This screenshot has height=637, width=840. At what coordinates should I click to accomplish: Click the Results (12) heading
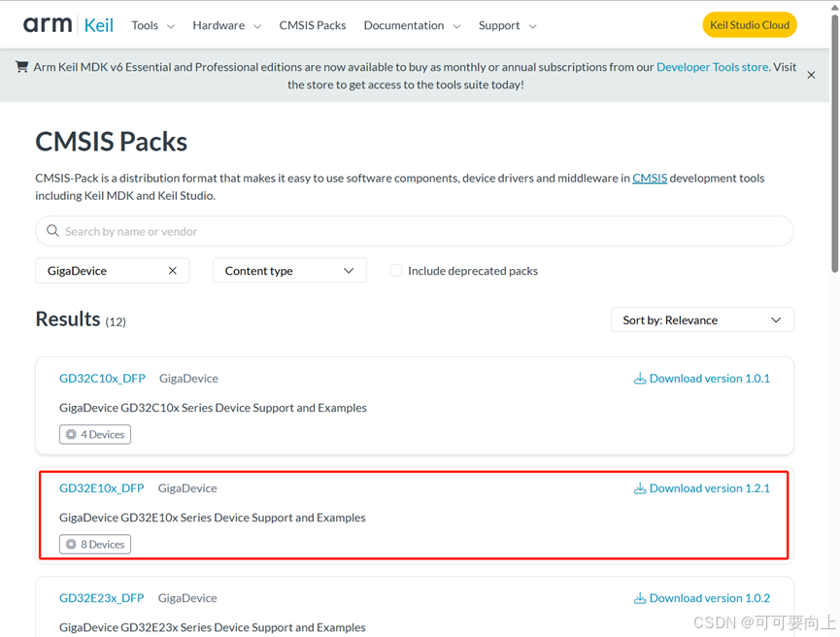81,319
